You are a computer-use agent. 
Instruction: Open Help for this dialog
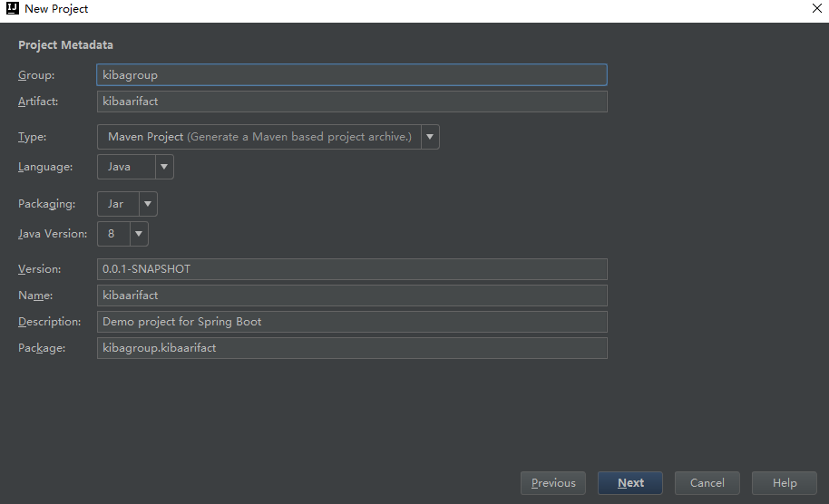(x=785, y=483)
